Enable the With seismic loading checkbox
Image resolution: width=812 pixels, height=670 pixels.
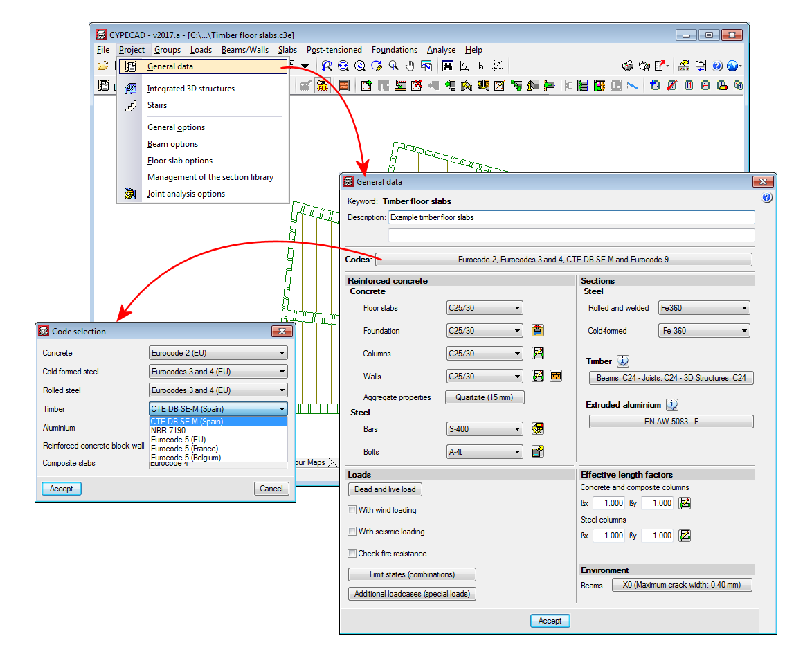353,532
